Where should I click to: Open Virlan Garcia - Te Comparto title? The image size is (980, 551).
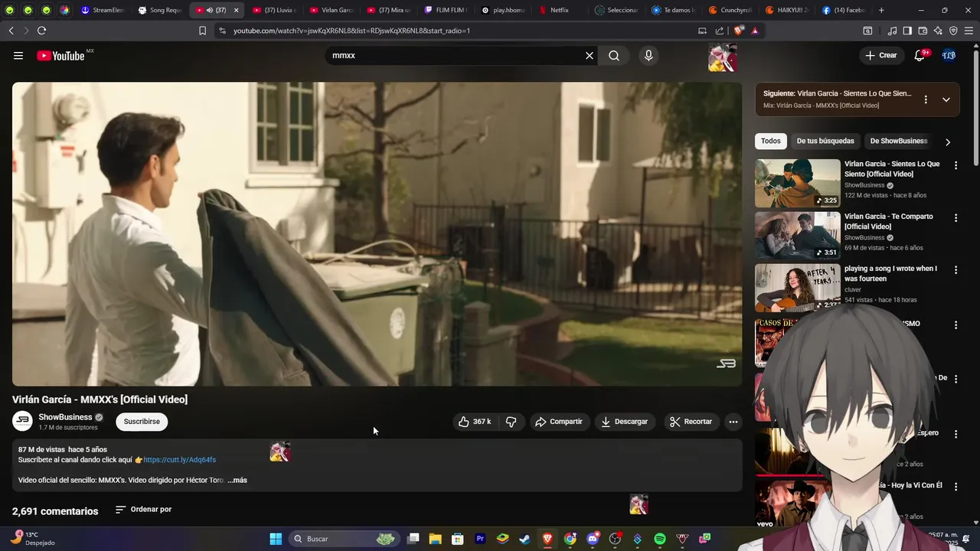889,222
